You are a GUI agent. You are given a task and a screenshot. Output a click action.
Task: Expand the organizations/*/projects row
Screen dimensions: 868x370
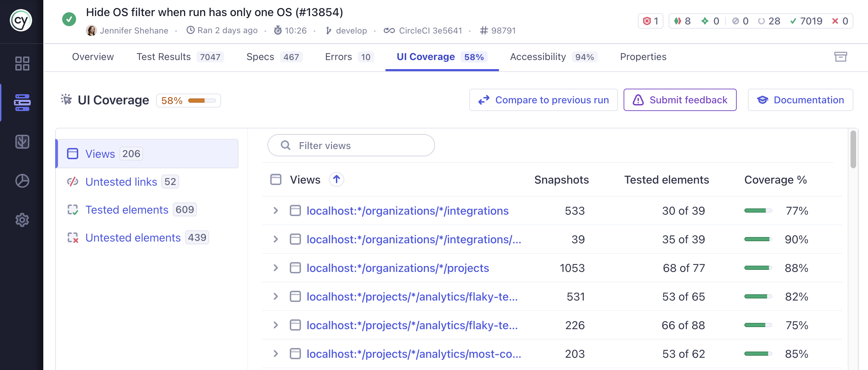coord(275,268)
